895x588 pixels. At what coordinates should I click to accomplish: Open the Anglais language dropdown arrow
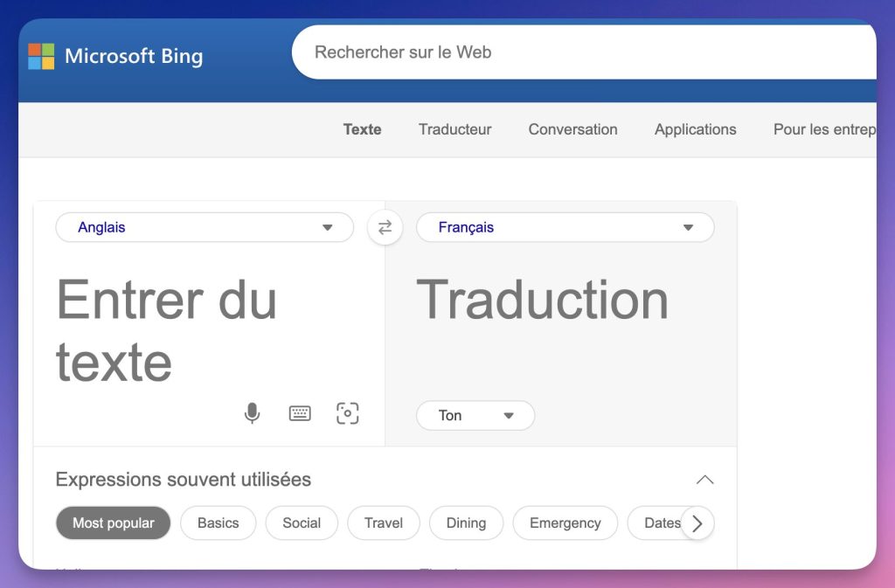(328, 227)
